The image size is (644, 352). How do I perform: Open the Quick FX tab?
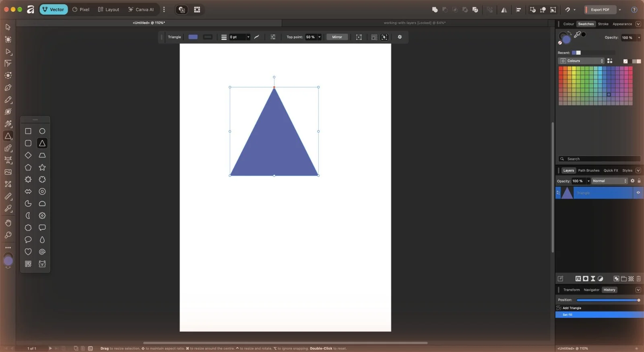(611, 171)
